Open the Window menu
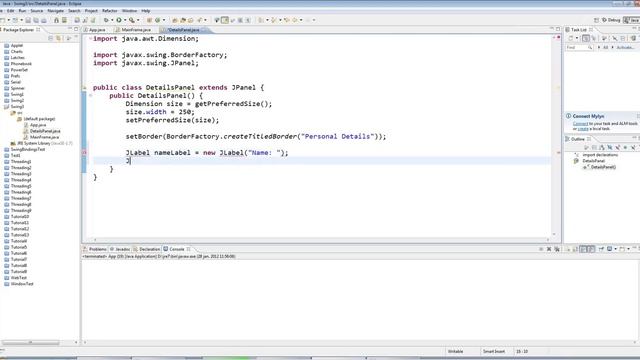The height and width of the screenshot is (360, 640). click(x=129, y=11)
